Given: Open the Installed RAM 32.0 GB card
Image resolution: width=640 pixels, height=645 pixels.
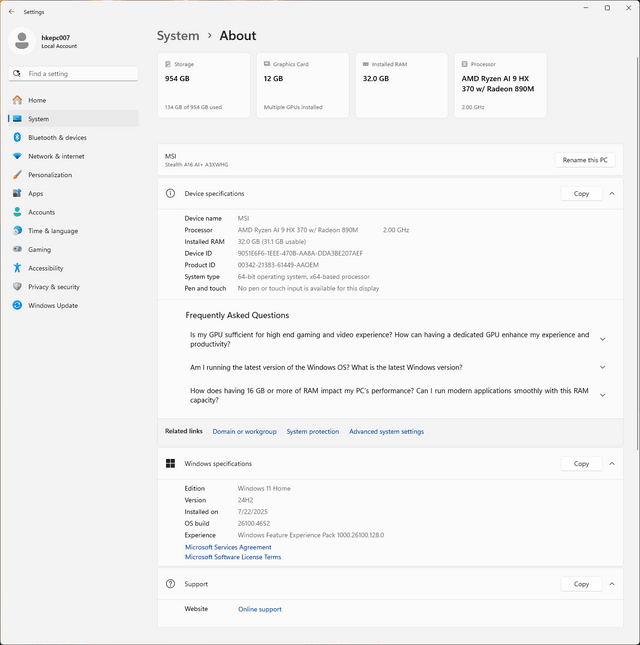Looking at the screenshot, I should pos(401,85).
